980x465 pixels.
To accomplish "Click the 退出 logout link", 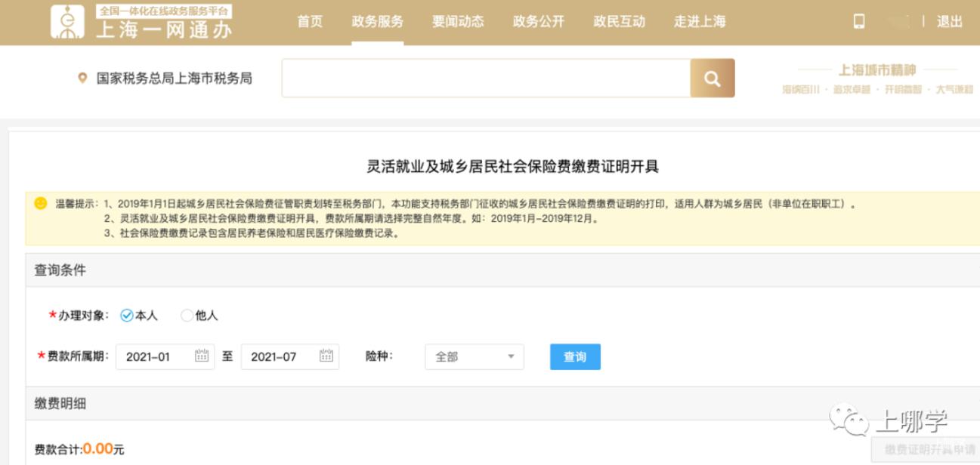I will click(x=950, y=21).
